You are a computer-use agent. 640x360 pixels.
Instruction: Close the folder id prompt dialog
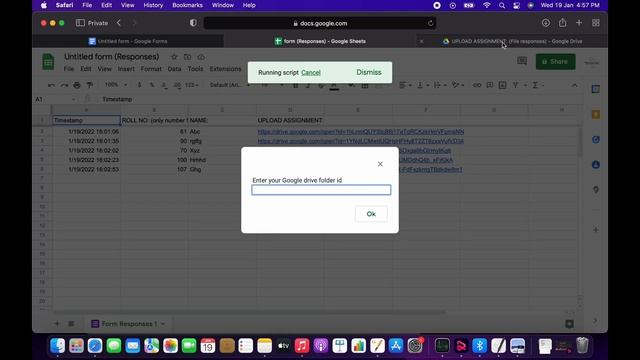pyautogui.click(x=380, y=164)
